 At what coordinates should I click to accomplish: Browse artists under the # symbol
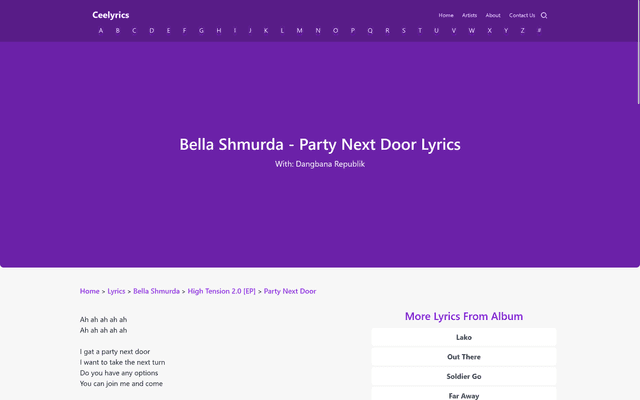539,31
